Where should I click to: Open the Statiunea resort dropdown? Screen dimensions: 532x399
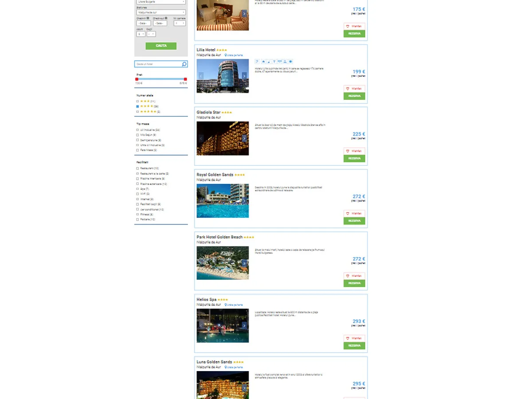pos(161,12)
